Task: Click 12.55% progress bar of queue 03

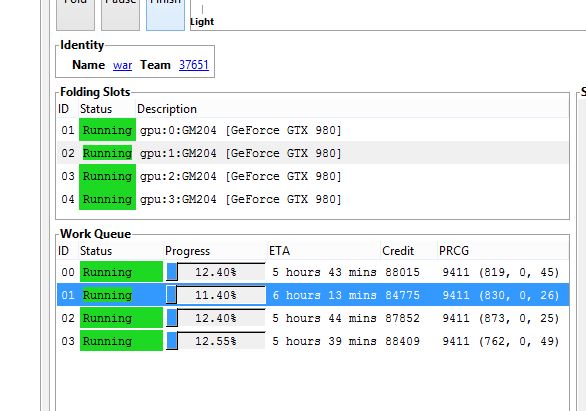Action: click(216, 341)
